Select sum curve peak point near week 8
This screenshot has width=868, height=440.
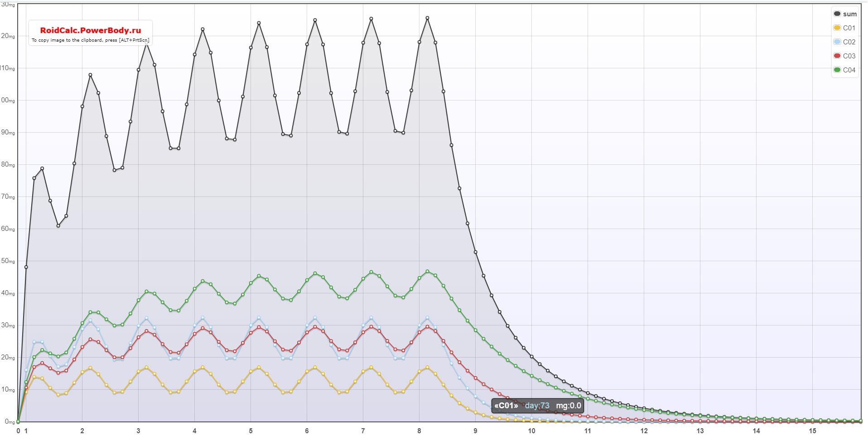427,18
